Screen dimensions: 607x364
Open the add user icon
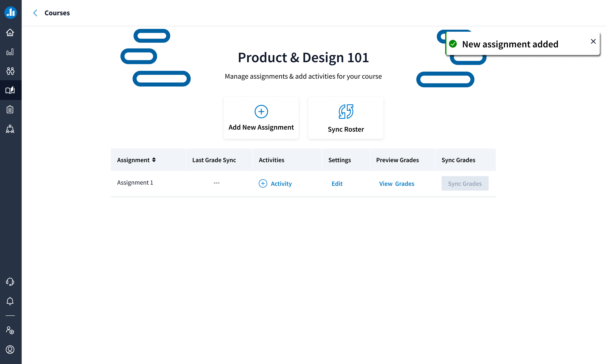tap(10, 330)
